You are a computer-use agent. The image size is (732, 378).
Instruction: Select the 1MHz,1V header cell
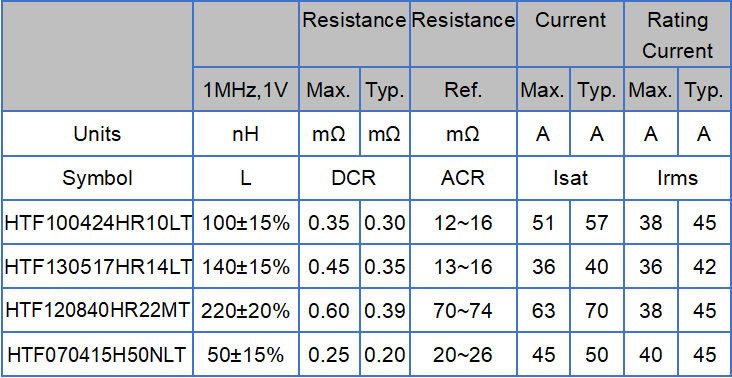coord(246,89)
